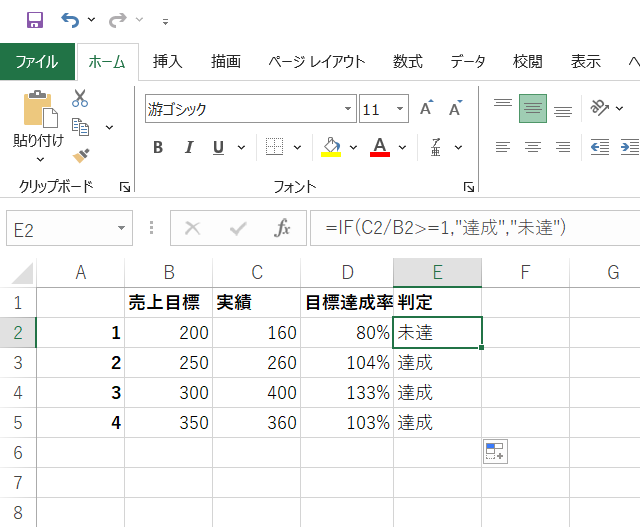This screenshot has height=527, width=640.
Task: Click the Undo arrow icon
Action: 69,20
